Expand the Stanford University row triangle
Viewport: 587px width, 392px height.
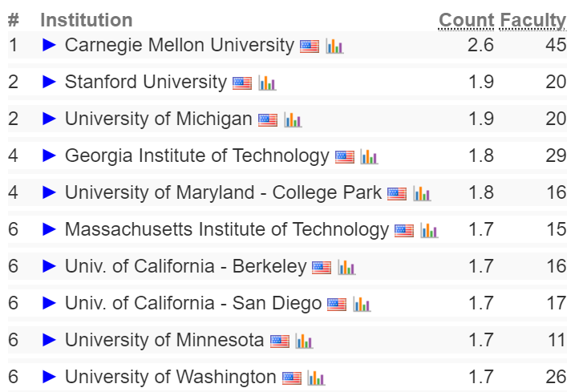(x=49, y=82)
